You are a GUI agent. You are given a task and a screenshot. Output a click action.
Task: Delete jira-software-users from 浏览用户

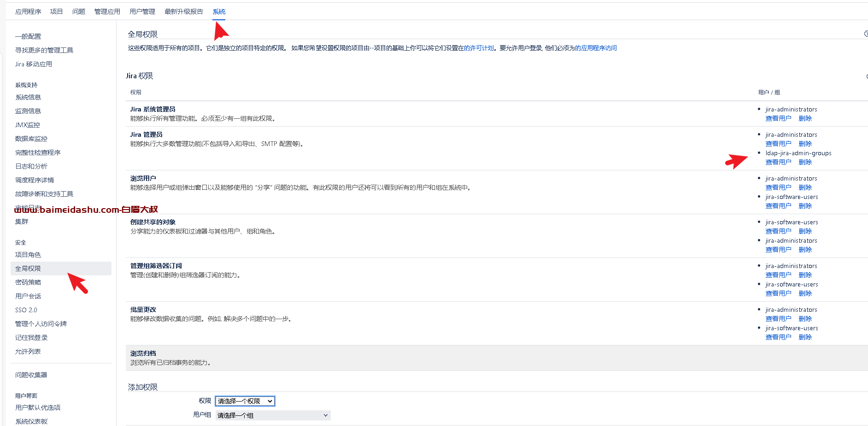pyautogui.click(x=805, y=206)
